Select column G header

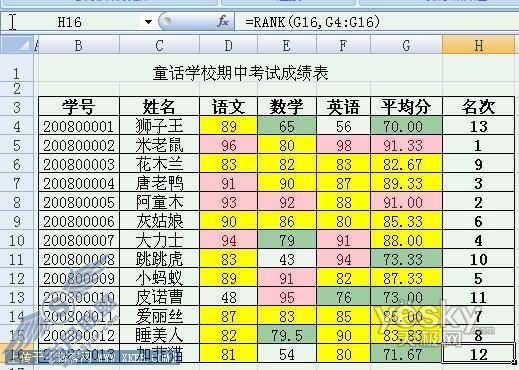tap(406, 45)
